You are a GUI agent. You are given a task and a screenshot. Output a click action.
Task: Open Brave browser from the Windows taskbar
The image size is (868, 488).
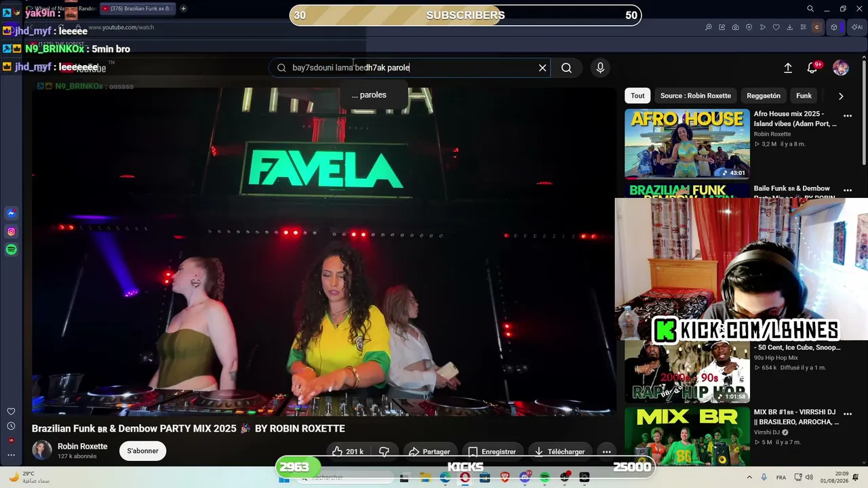[x=505, y=478]
